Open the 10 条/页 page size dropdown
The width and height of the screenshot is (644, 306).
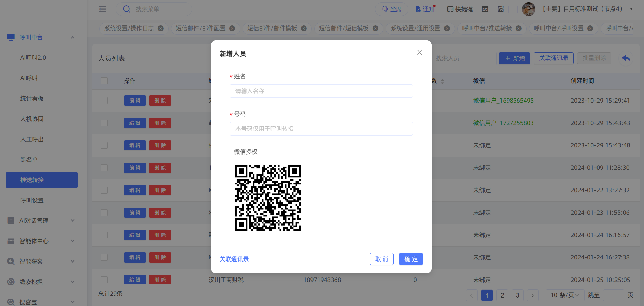point(565,295)
